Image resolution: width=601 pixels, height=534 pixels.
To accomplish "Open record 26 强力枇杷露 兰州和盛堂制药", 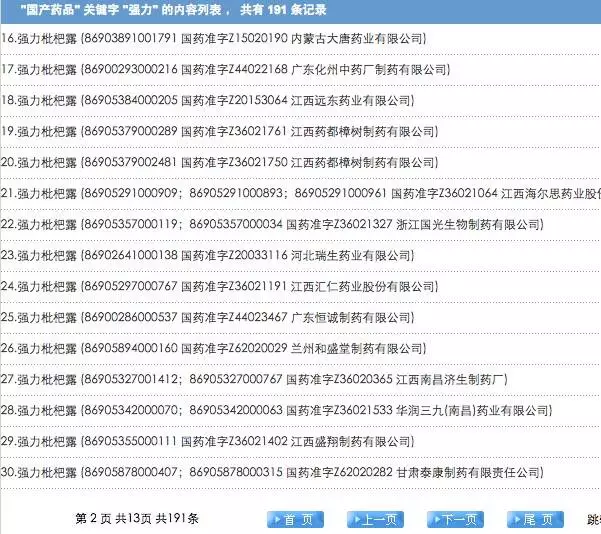I will click(x=213, y=348).
